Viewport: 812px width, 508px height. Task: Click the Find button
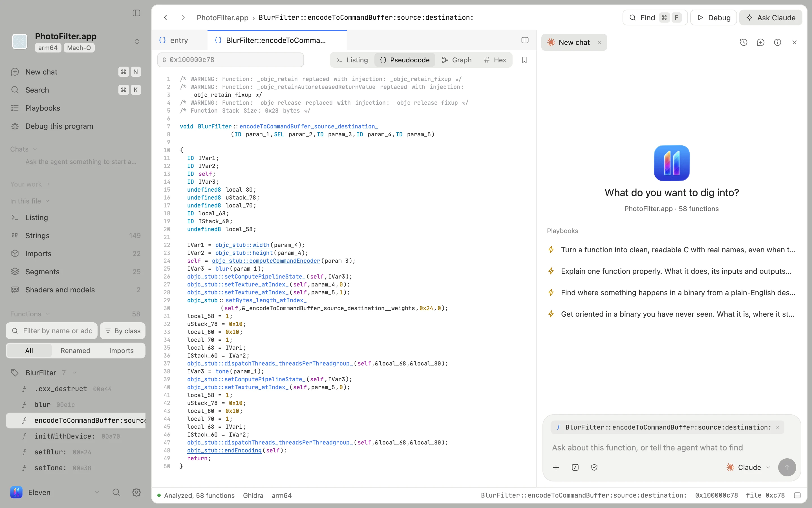[655, 17]
